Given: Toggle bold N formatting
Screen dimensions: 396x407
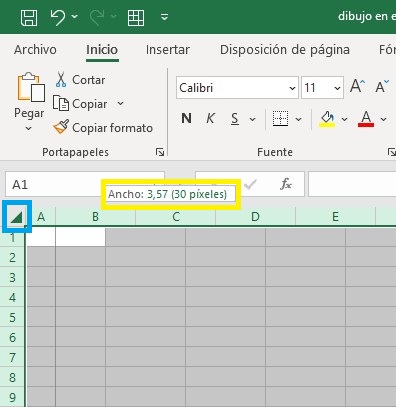Looking at the screenshot, I should coord(187,118).
